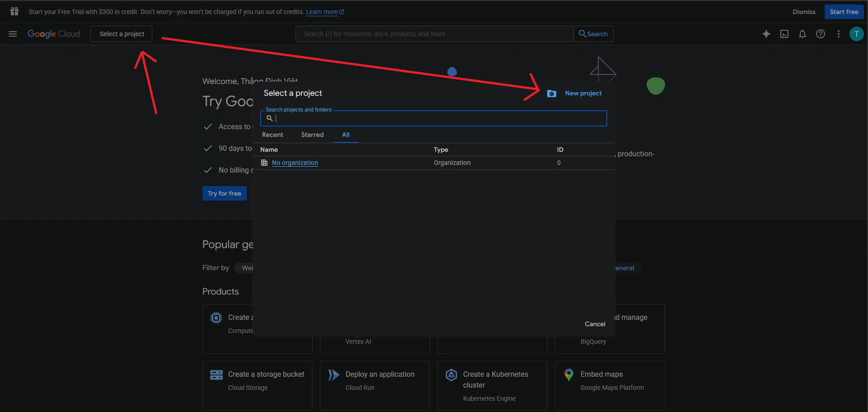
Task: Click the Vertex AI product label
Action: coord(358,342)
